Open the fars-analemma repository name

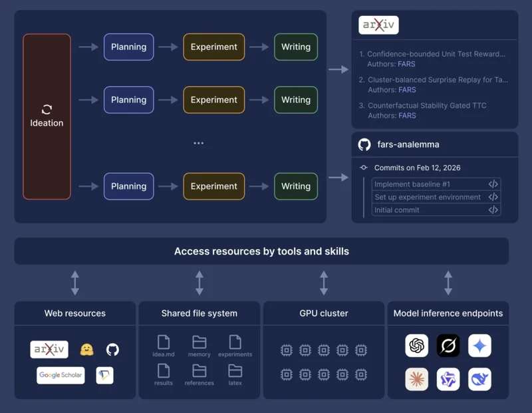(x=408, y=144)
